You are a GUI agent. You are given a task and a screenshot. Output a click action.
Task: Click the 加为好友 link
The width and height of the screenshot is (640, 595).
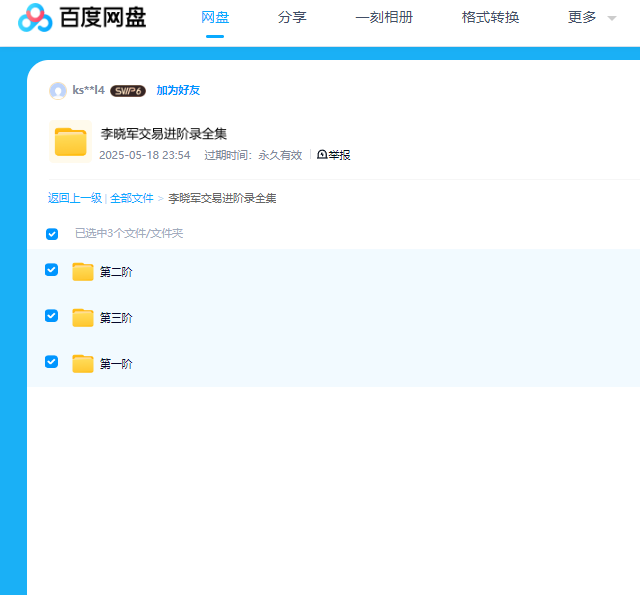178,91
